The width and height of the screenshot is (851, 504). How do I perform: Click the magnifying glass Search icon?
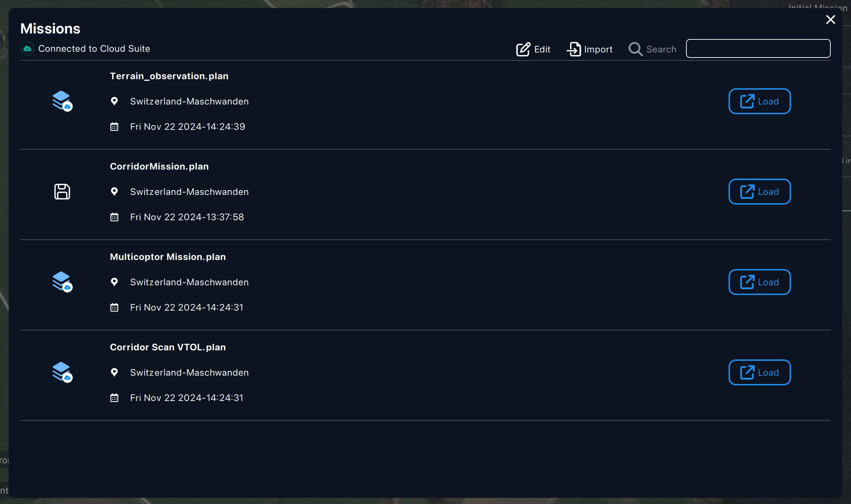click(x=635, y=49)
